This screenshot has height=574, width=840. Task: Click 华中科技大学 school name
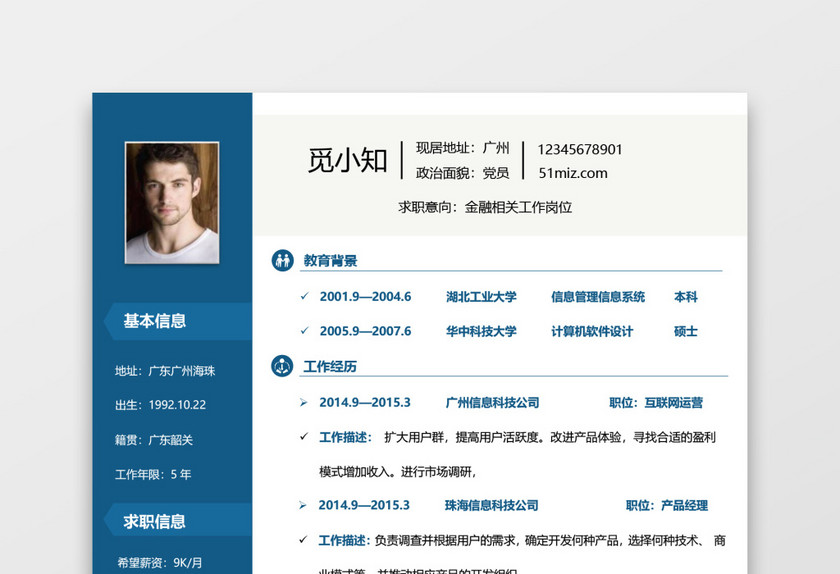click(x=481, y=331)
